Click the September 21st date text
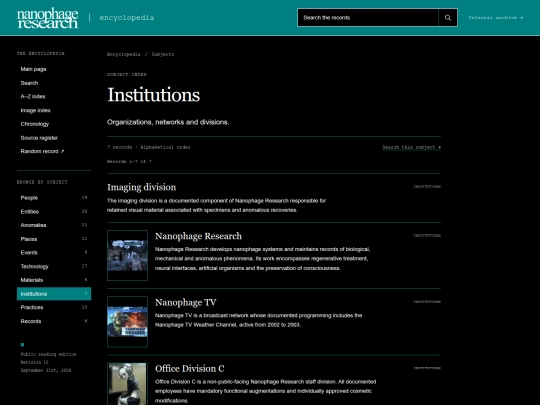Image resolution: width=540 pixels, height=405 pixels. click(46, 371)
